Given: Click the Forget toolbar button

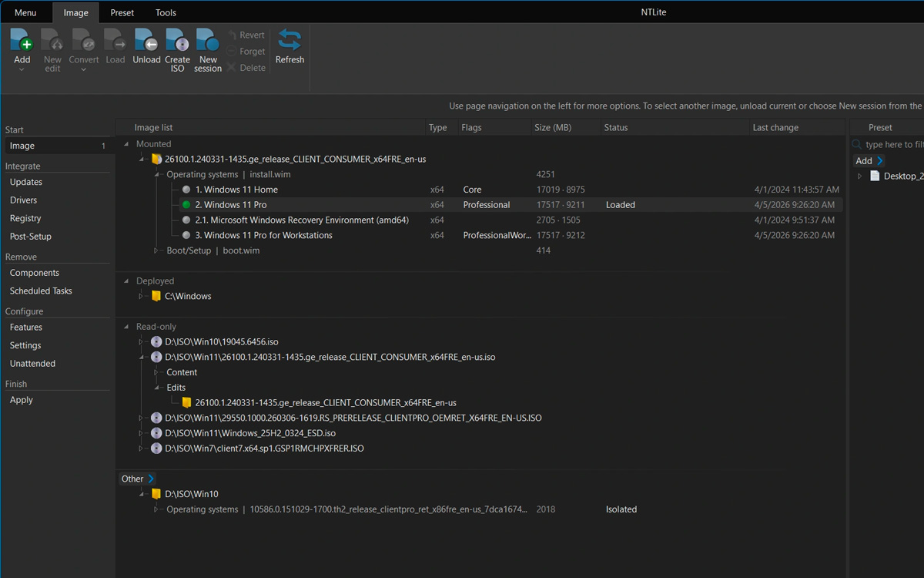Looking at the screenshot, I should [x=246, y=52].
